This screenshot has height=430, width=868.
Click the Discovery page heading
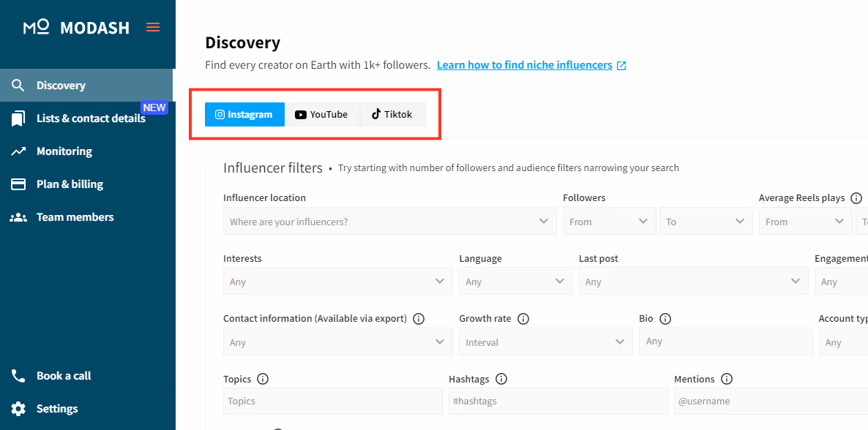pyautogui.click(x=242, y=42)
